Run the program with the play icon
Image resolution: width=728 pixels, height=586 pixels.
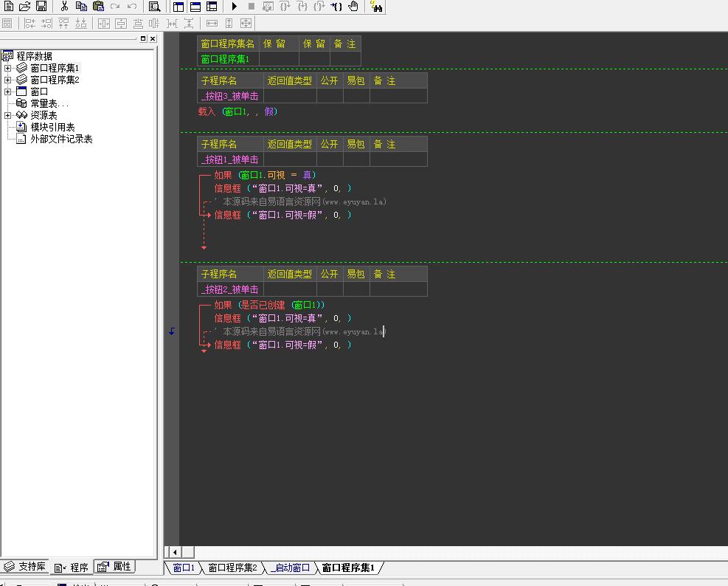coord(235,6)
